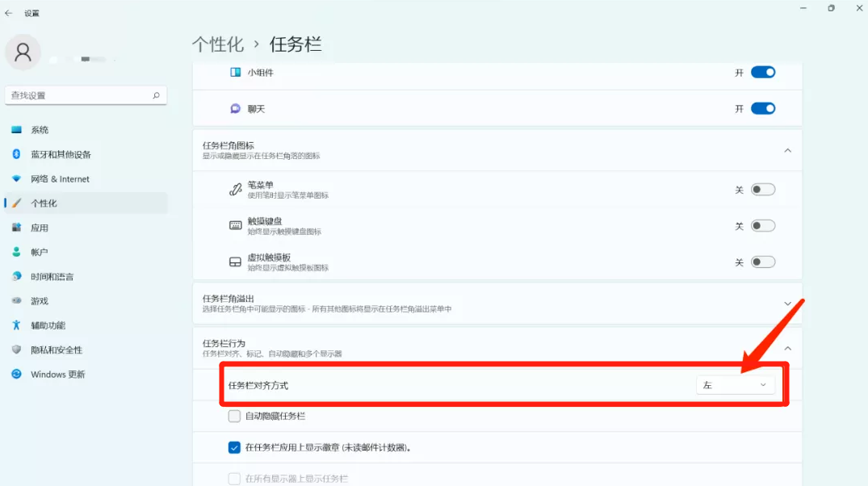Screen dimensions: 868x486
Task: Restore down the 设置 window
Action: coord(831,8)
